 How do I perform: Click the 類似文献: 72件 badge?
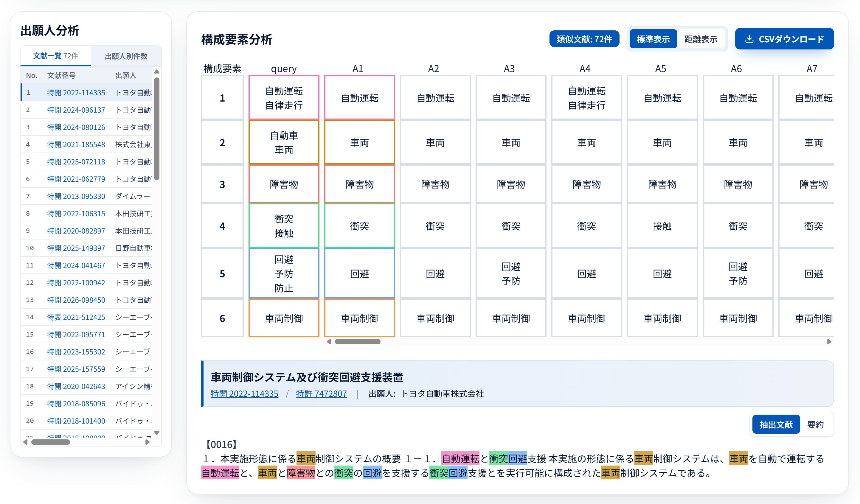pyautogui.click(x=584, y=39)
